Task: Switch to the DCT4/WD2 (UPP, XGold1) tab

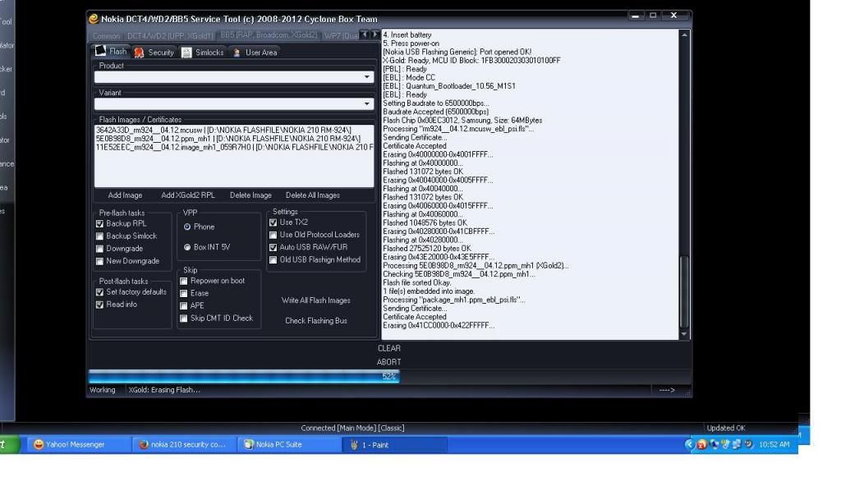Action: [x=170, y=36]
